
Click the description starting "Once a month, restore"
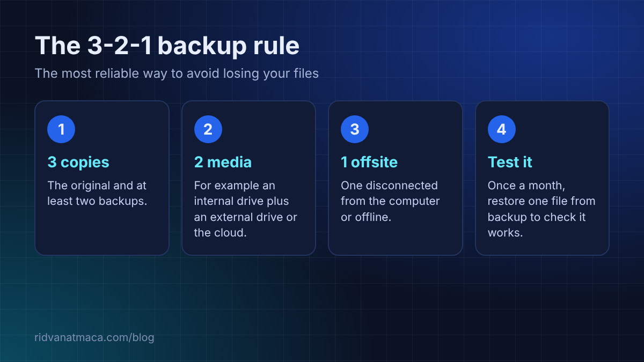tap(541, 209)
